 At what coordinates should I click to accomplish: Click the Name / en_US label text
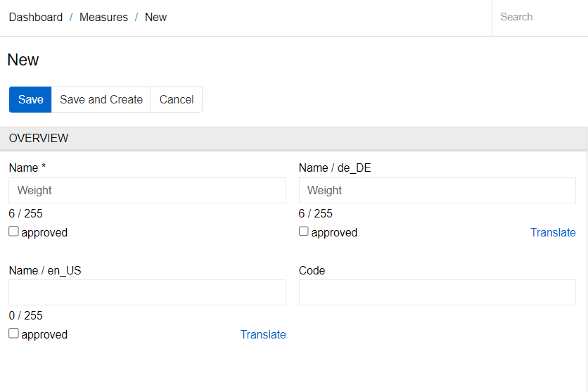[x=45, y=270]
